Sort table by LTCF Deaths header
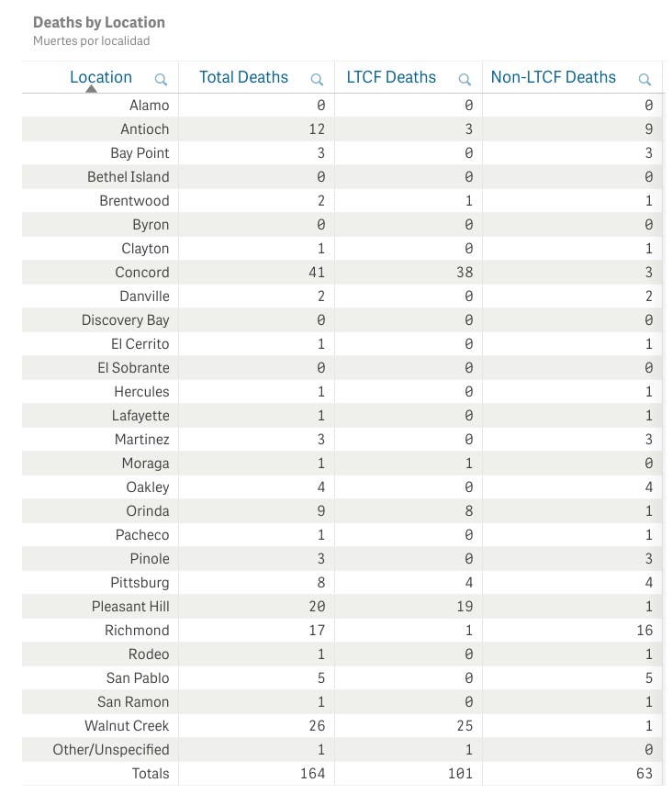 point(391,77)
